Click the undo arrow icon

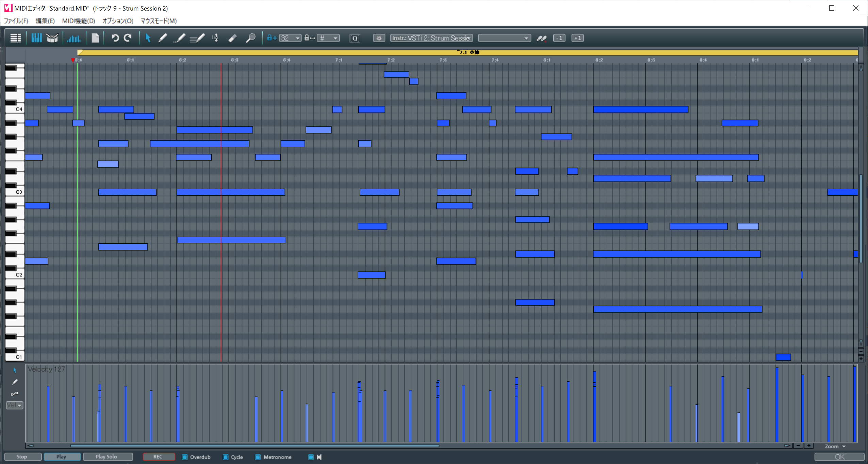(115, 38)
